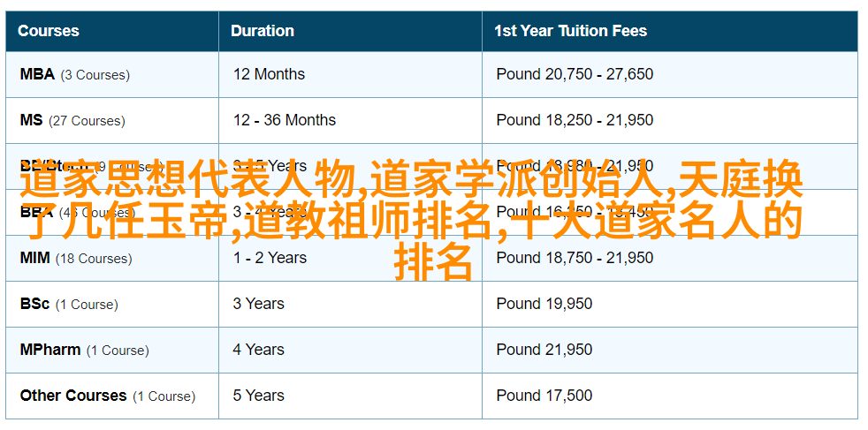Select the 4 Years duration cell
This screenshot has width=868, height=430.
coord(258,350)
